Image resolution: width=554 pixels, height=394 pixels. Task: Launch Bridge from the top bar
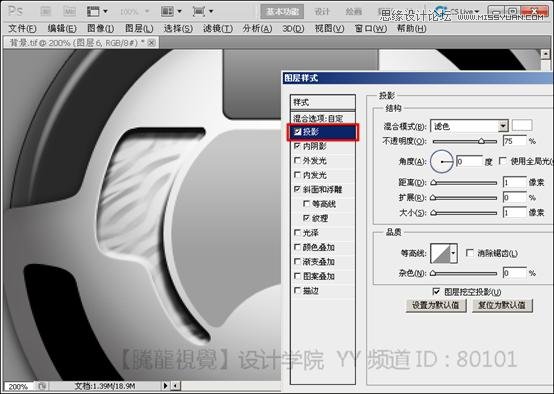point(45,11)
